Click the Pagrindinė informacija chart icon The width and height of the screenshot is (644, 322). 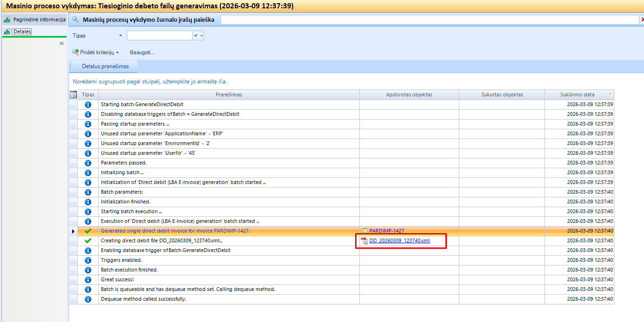point(7,19)
